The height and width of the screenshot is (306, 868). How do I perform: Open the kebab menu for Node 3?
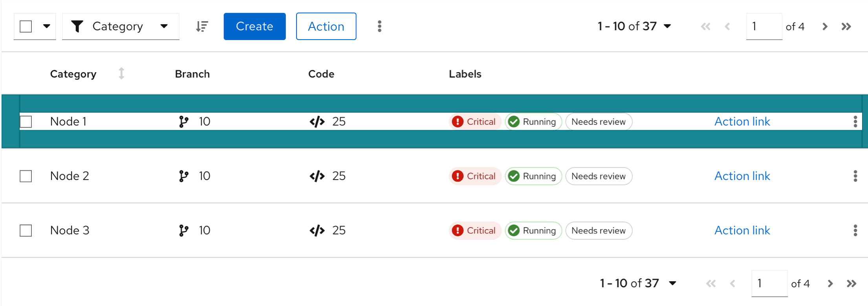(855, 230)
